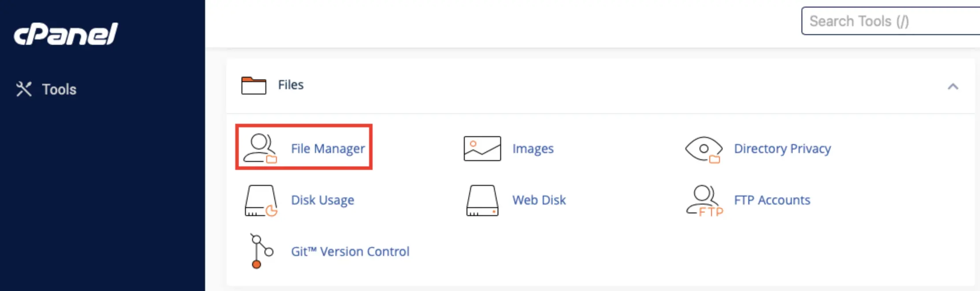Select the Disk Usage drive icon
Viewport: 980px width, 291px height.
click(261, 201)
